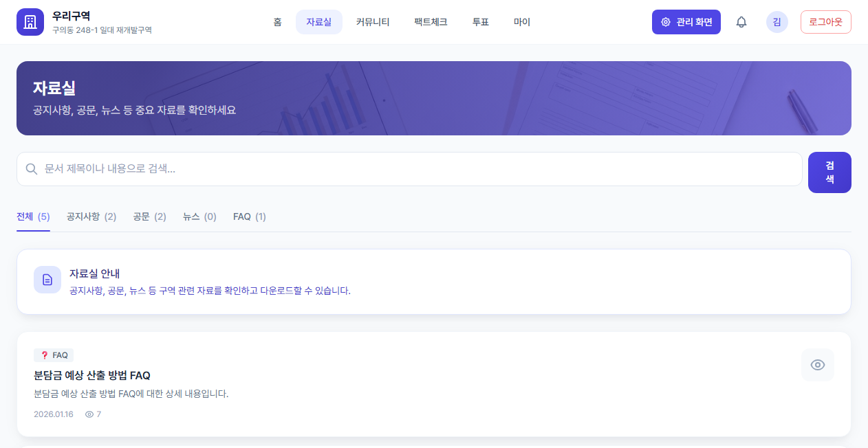Select 자료실 in the top navigation
Screen dimensions: 868x448
tap(319, 22)
